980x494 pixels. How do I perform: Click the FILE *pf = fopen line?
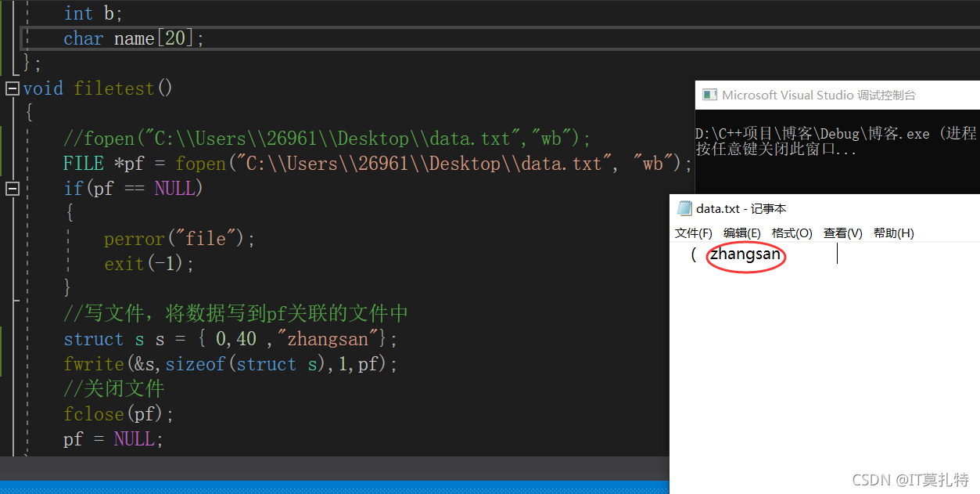coord(379,164)
